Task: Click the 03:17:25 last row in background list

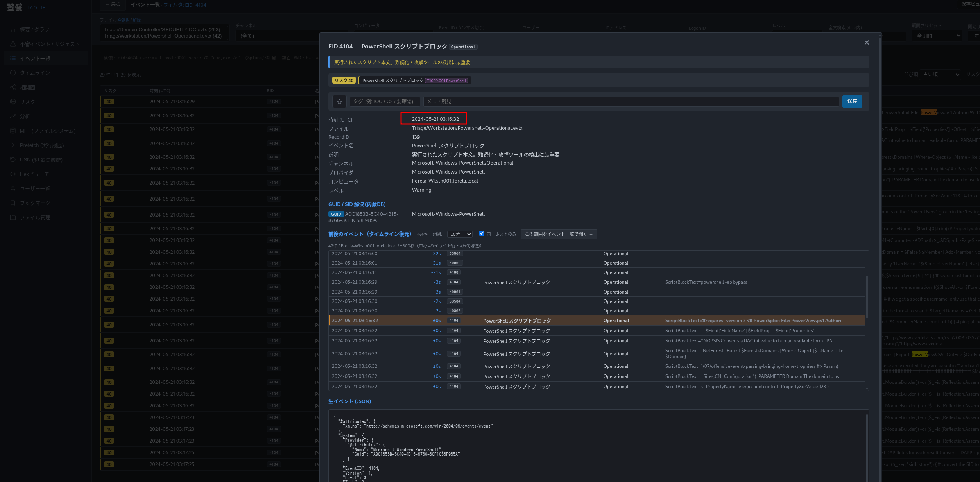Action: pos(210,464)
